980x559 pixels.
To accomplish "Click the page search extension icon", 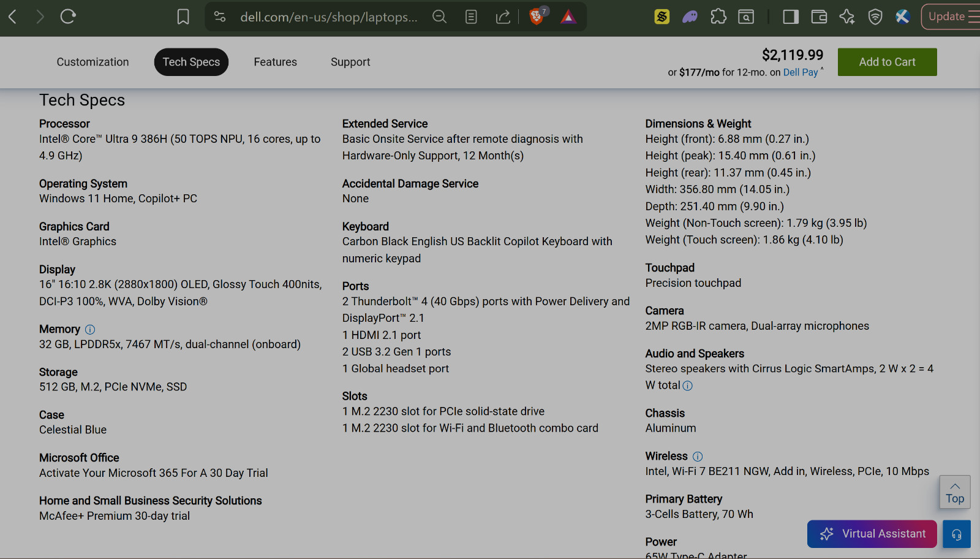I will tap(746, 17).
